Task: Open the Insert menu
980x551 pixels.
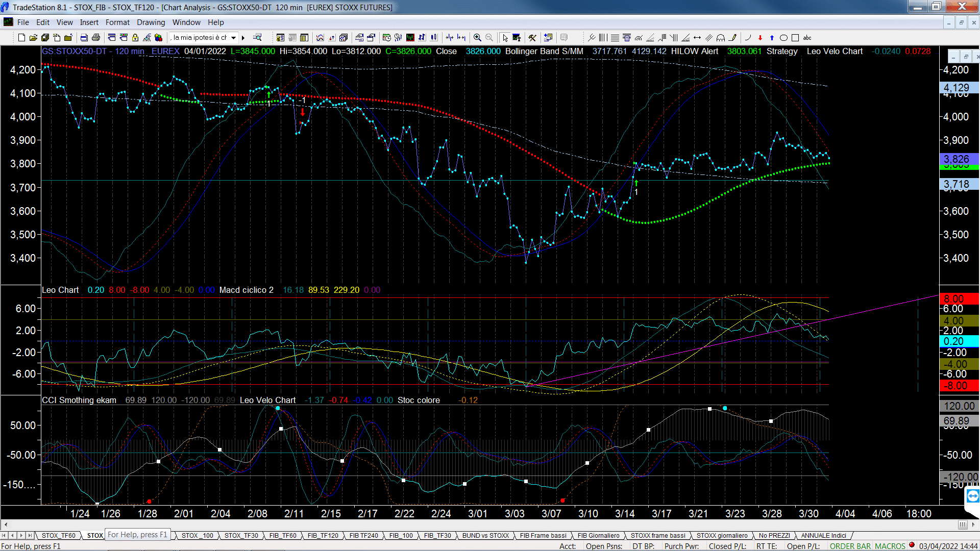Action: pos(89,22)
